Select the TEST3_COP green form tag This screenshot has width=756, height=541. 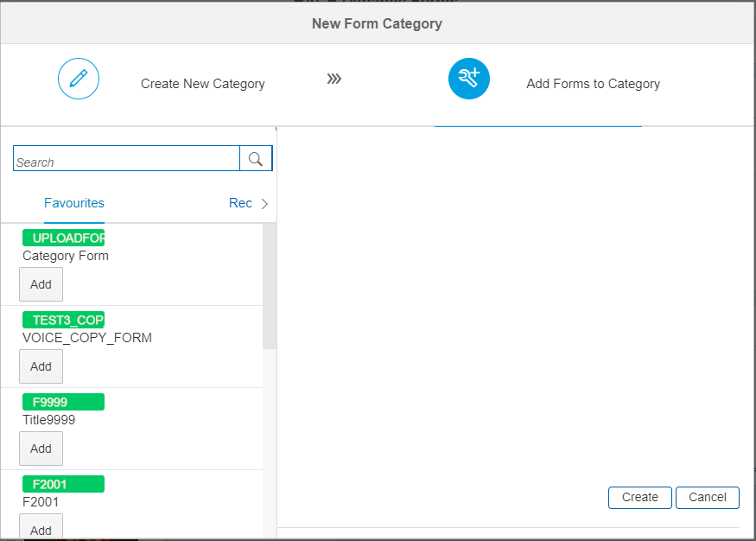pos(63,320)
